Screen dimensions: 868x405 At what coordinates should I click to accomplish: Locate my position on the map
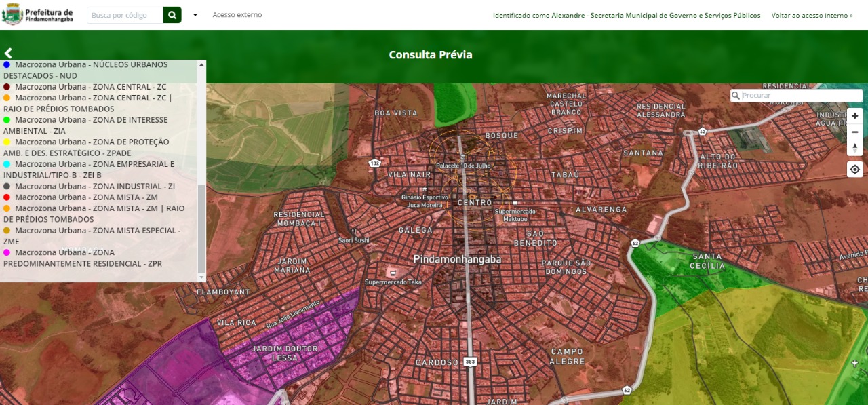[854, 170]
